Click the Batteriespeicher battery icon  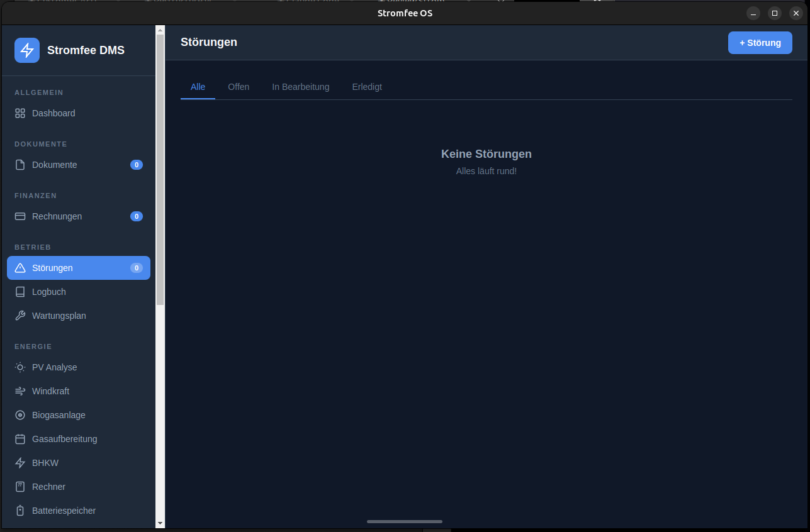(20, 511)
